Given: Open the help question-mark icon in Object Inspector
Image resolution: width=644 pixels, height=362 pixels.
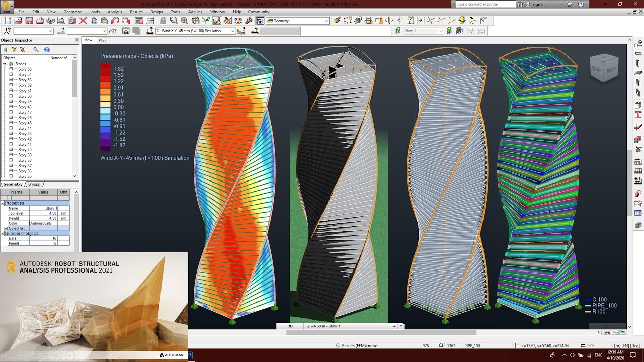Looking at the screenshot, I should tap(47, 50).
